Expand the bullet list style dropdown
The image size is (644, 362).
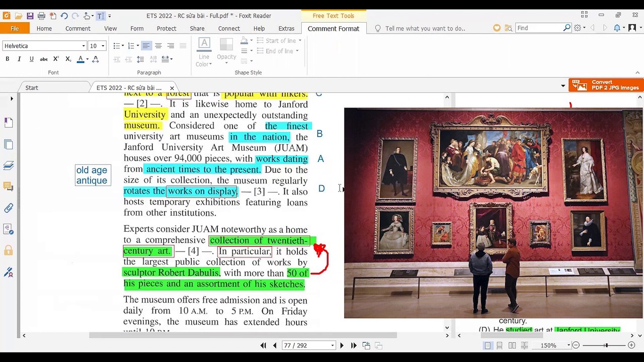click(123, 46)
